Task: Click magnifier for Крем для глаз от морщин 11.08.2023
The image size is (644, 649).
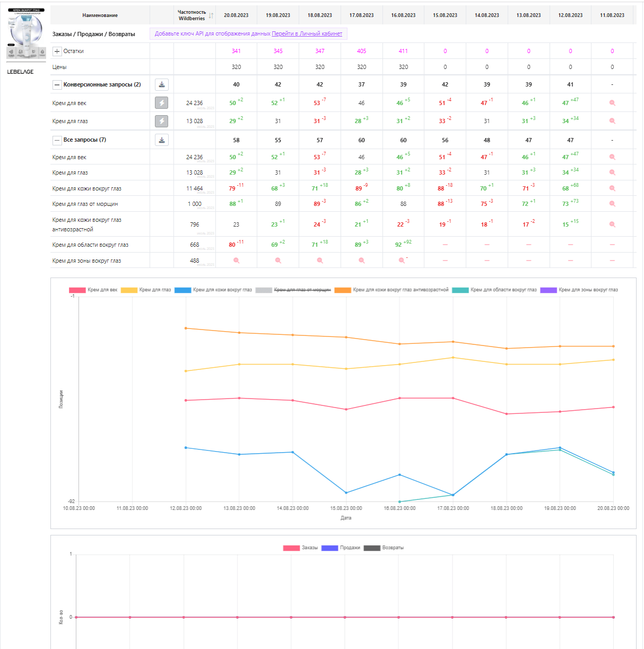Action: coord(612,204)
